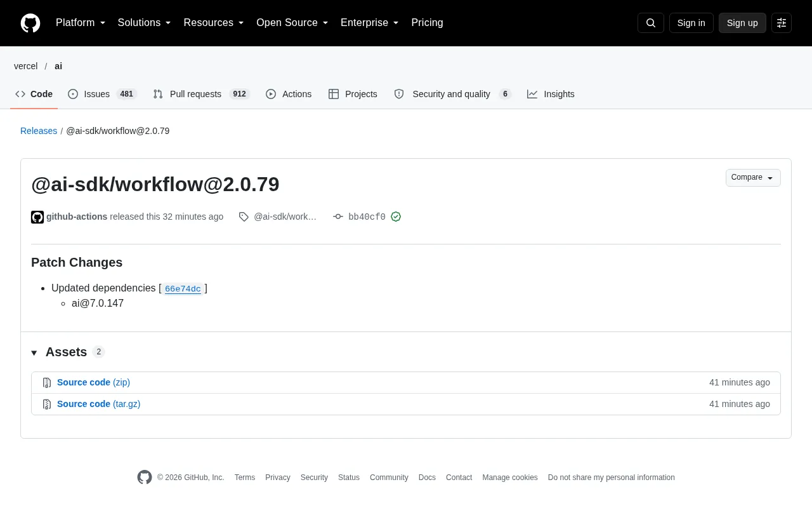
Task: Open the ai repository link
Action: [58, 66]
